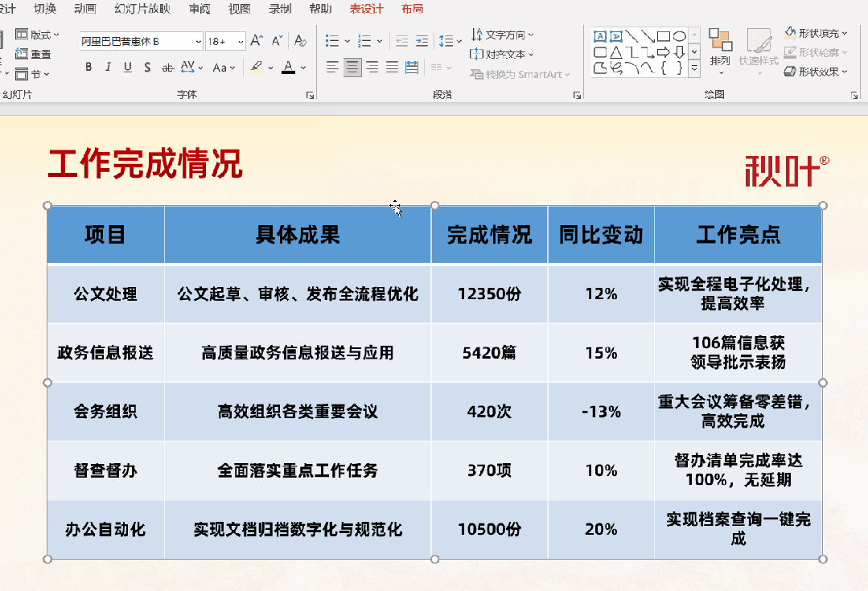
Task: Toggle italic formatting
Action: [x=109, y=68]
